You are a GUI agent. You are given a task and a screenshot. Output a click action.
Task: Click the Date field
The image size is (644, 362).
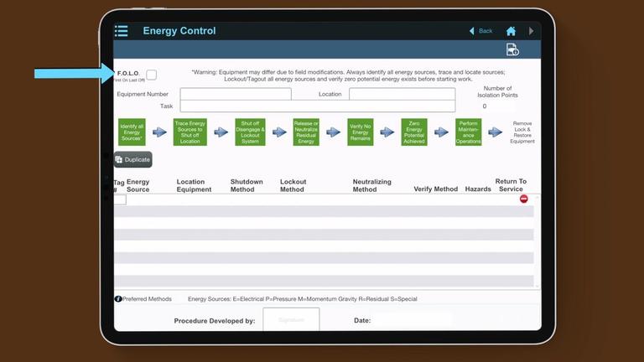coord(413,320)
